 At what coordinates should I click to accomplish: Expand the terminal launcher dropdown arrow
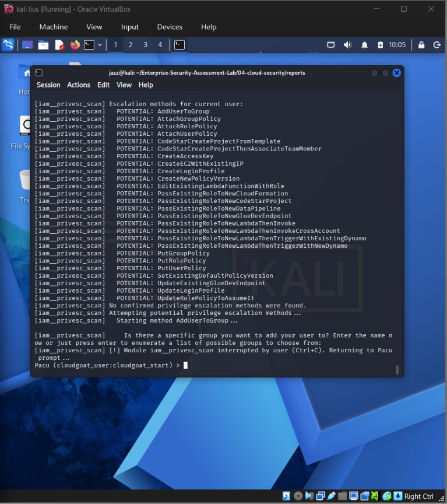tap(100, 45)
